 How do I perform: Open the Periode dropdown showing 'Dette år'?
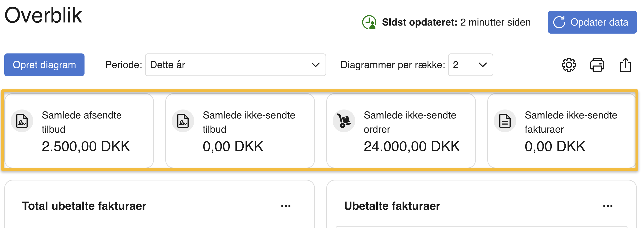click(235, 65)
